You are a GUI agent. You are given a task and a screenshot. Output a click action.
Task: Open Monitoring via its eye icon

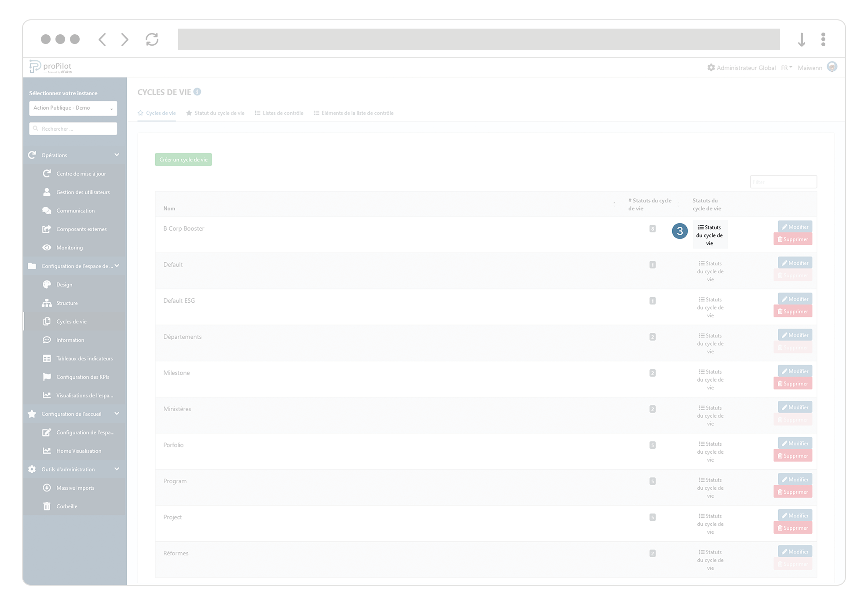pos(47,247)
